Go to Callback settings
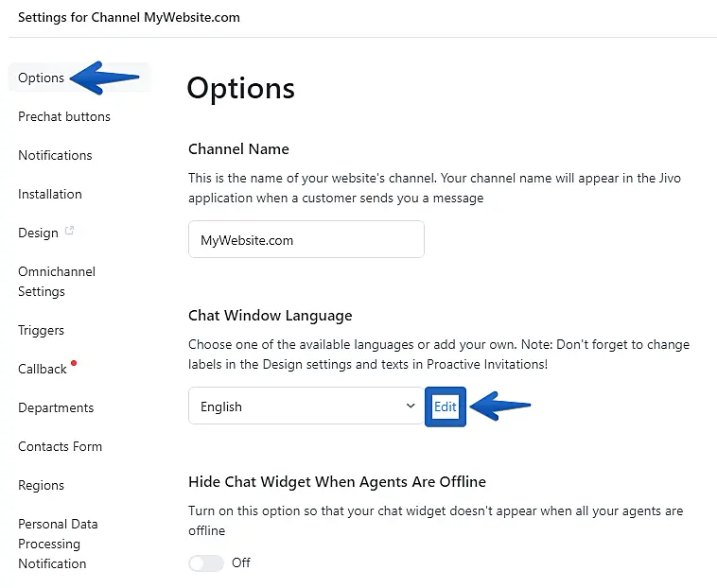 click(43, 369)
